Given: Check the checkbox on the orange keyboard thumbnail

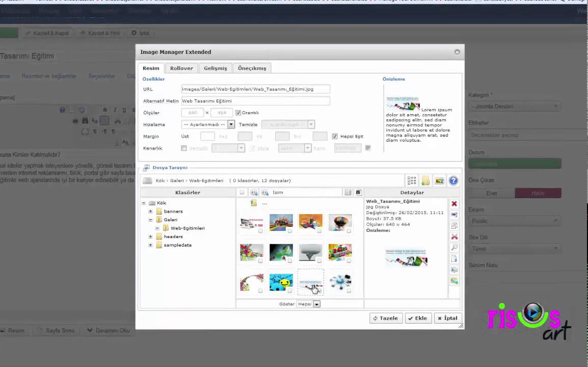Looking at the screenshot, I should pyautogui.click(x=319, y=231).
